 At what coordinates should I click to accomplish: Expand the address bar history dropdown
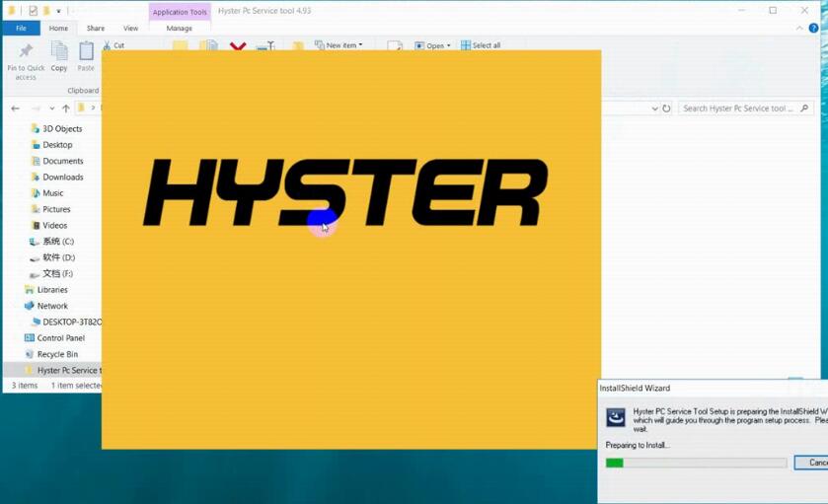click(654, 108)
